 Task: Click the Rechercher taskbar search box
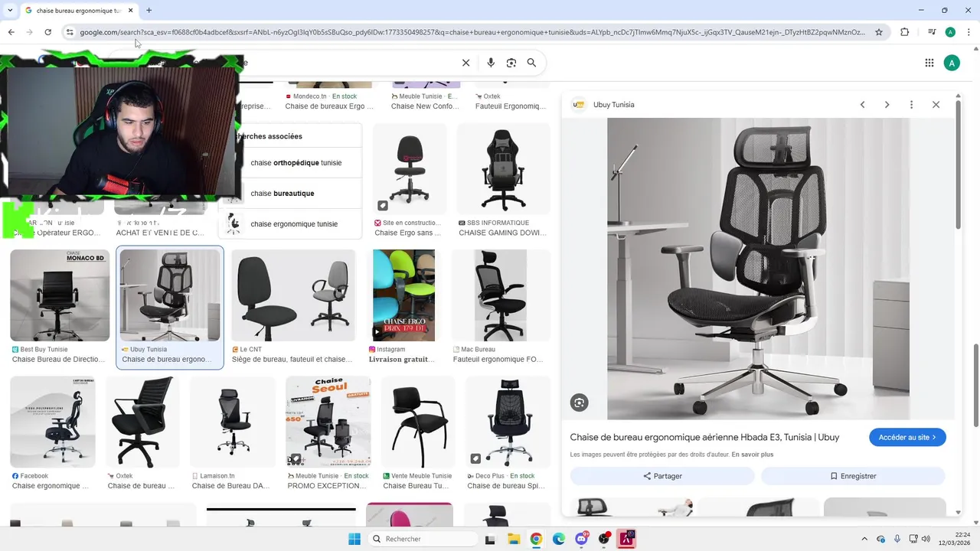(422, 539)
